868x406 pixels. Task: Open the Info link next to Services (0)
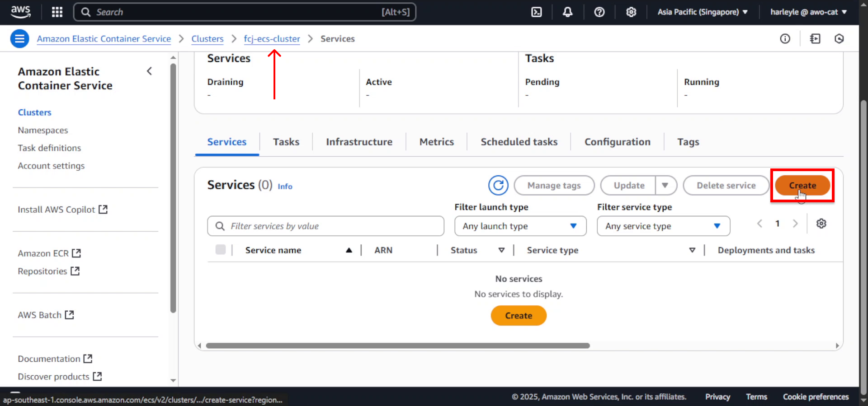[285, 186]
